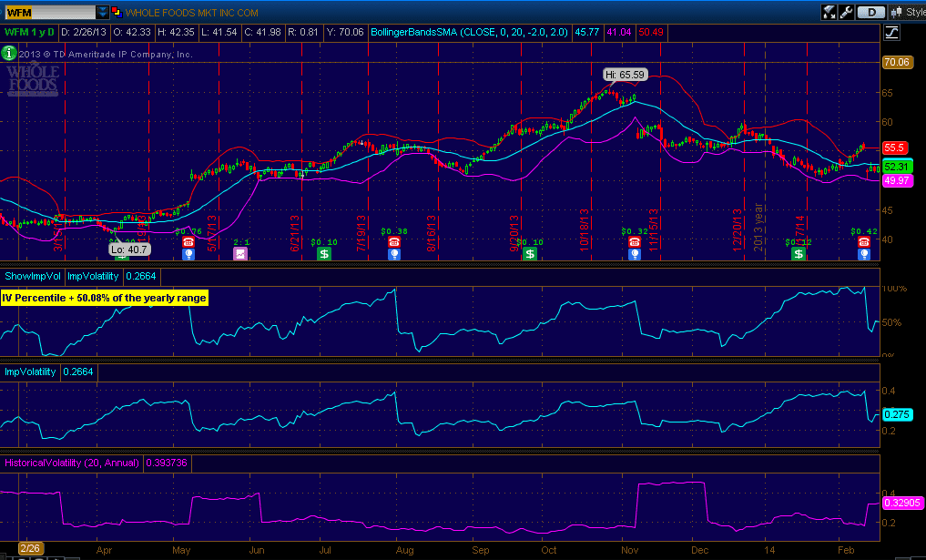Click the colored symbol link icon
The image size is (926, 560).
pos(116,12)
